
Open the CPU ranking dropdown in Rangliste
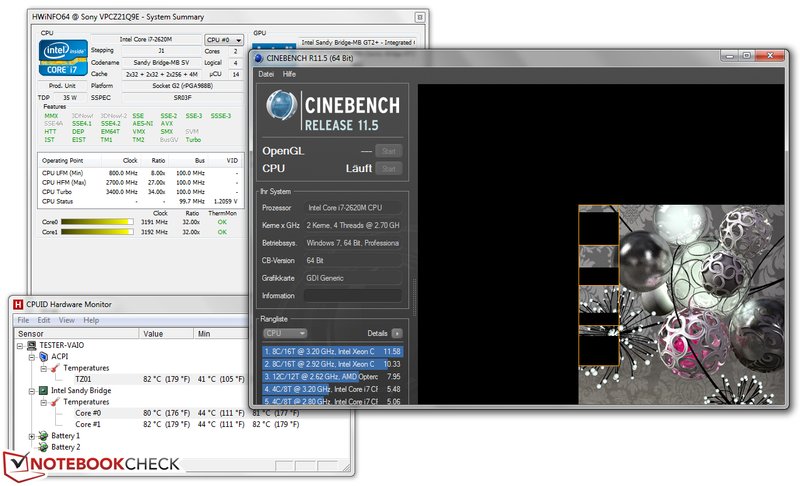tap(285, 333)
